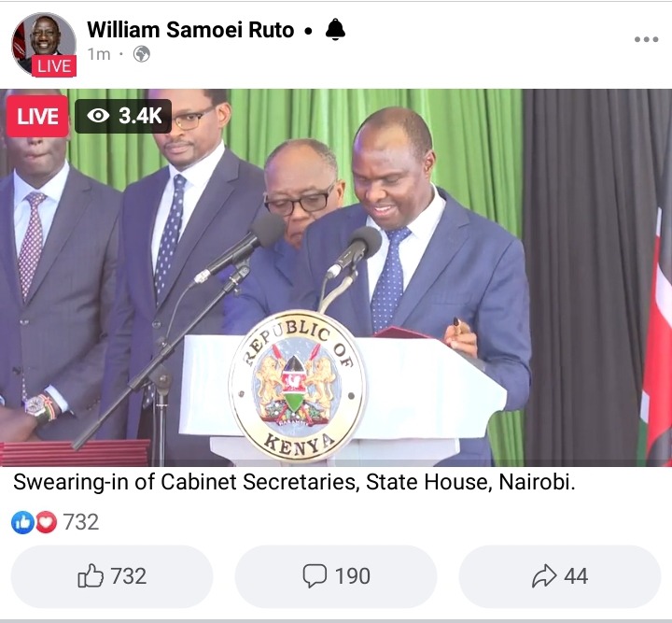Open William Samoei Ruto's profile picture
The image size is (672, 623).
click(44, 44)
